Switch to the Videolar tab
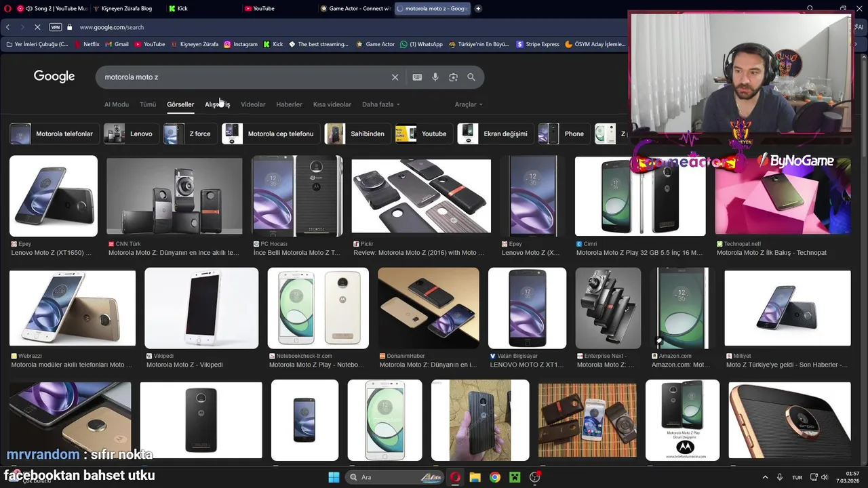 pyautogui.click(x=253, y=104)
